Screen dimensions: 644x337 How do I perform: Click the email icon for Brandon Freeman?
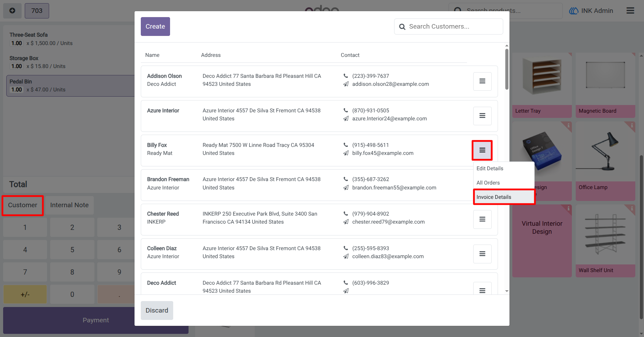[346, 188]
